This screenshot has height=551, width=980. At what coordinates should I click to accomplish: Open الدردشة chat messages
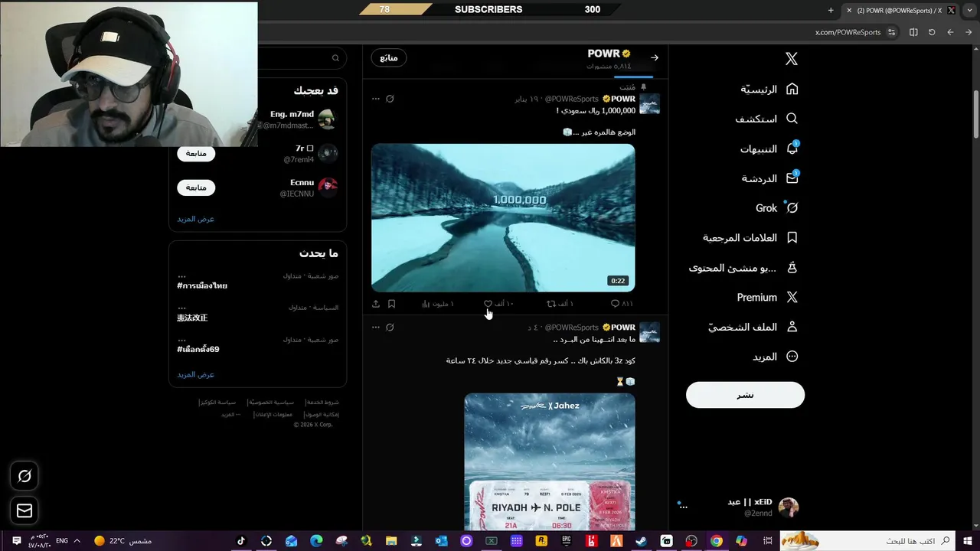[769, 178]
